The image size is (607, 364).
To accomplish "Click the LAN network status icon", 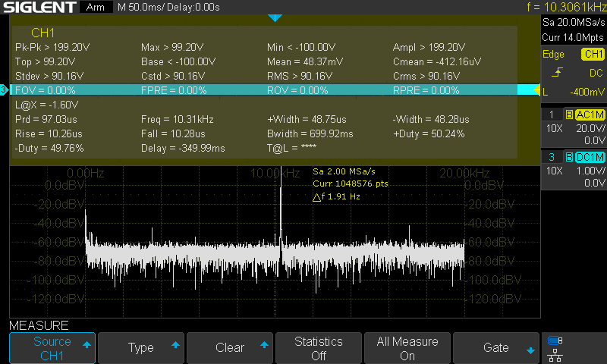I will (555, 355).
